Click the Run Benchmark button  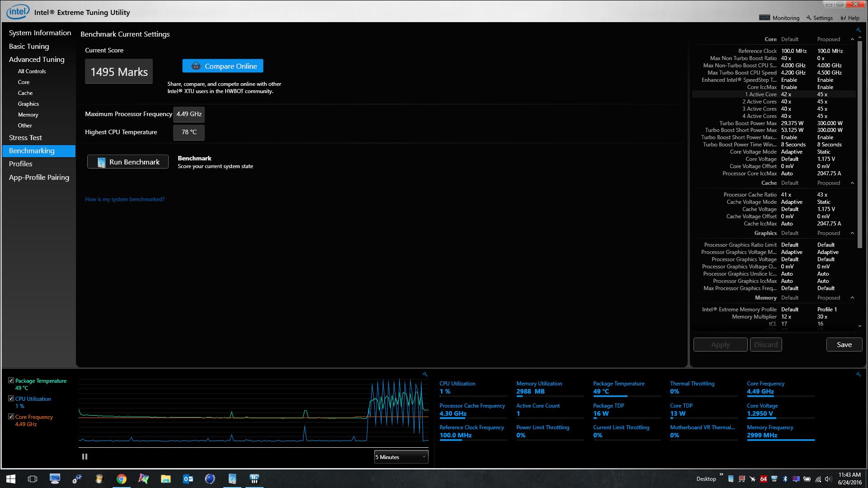pos(128,162)
